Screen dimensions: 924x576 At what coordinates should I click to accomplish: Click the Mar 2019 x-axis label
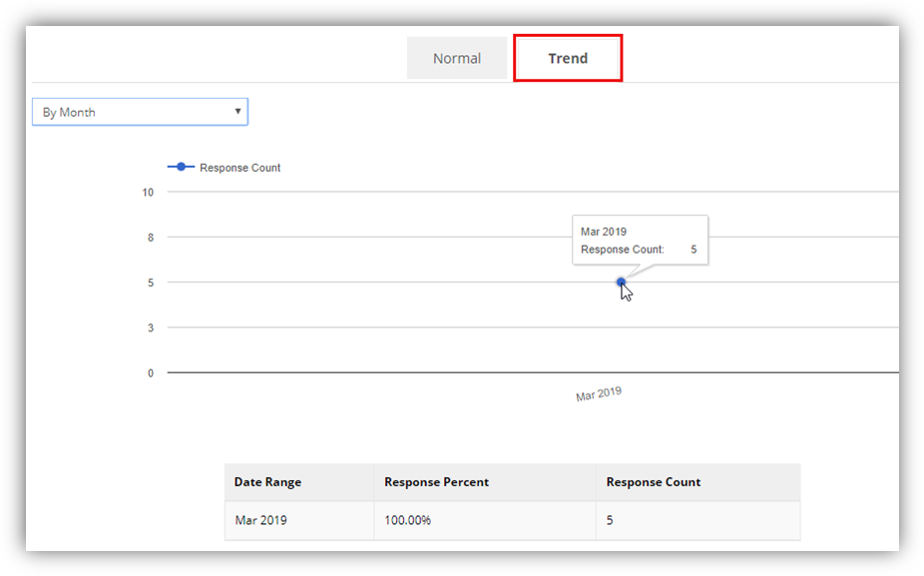coord(599,394)
